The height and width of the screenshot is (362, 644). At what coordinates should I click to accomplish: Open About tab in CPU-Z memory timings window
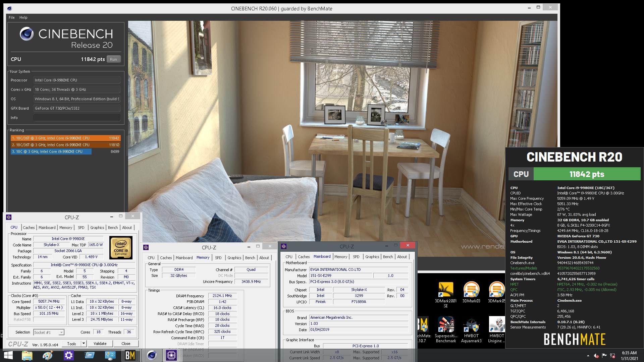pyautogui.click(x=264, y=258)
